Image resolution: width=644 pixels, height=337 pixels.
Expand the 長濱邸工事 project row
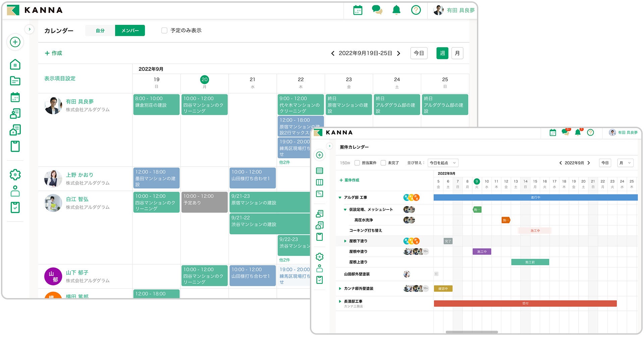coord(340,301)
